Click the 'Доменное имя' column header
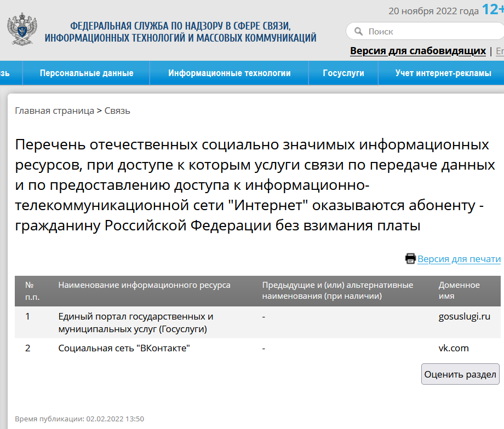Image resolution: width=504 pixels, height=429 pixels. [x=459, y=290]
